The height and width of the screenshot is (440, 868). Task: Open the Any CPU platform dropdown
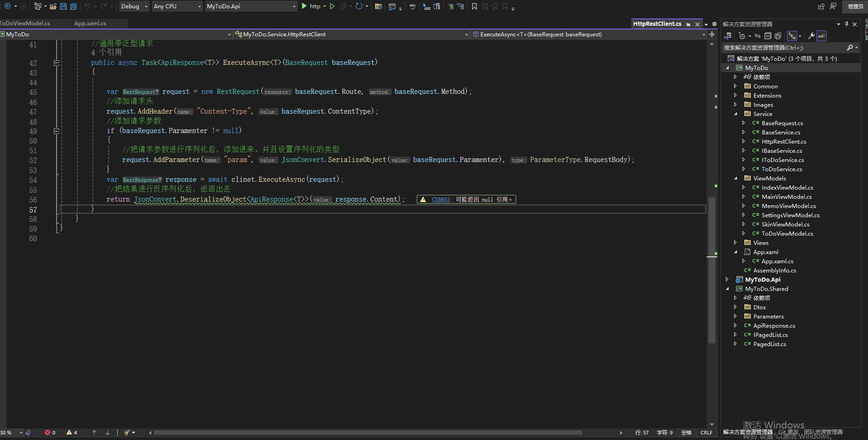click(x=177, y=6)
